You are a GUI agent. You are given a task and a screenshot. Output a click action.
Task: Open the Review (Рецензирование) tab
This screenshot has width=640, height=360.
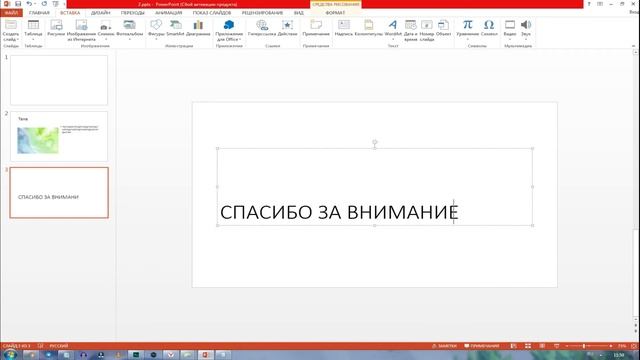point(262,13)
